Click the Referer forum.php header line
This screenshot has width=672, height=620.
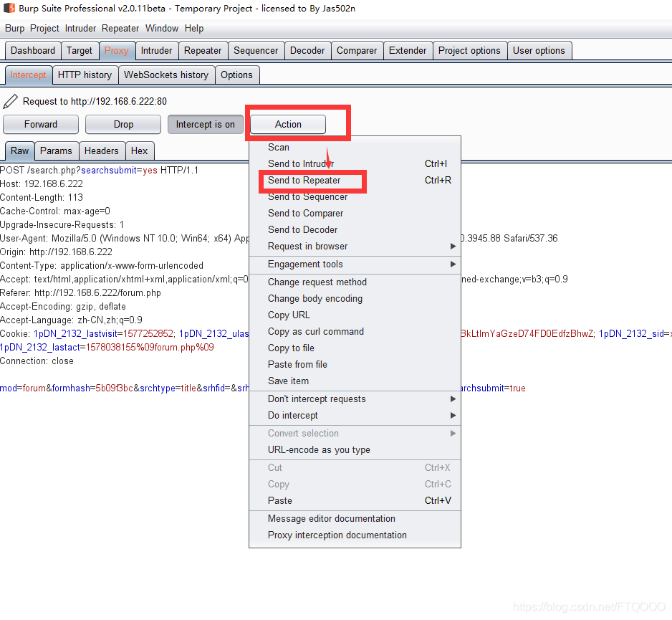[x=80, y=293]
